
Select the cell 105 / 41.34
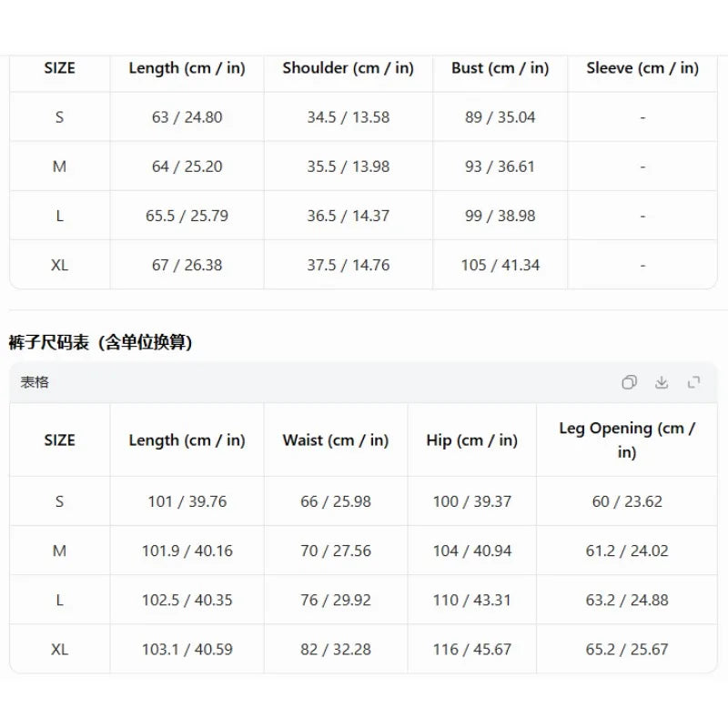point(500,265)
